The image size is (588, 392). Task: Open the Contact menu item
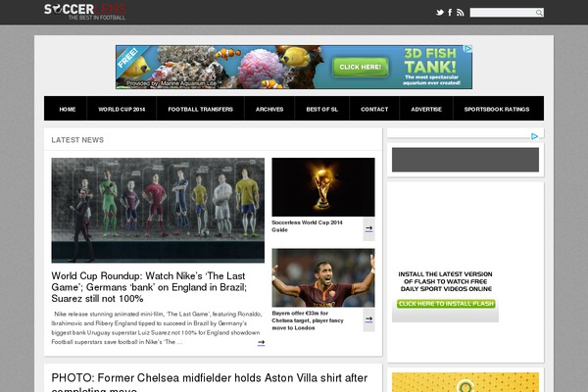click(374, 109)
